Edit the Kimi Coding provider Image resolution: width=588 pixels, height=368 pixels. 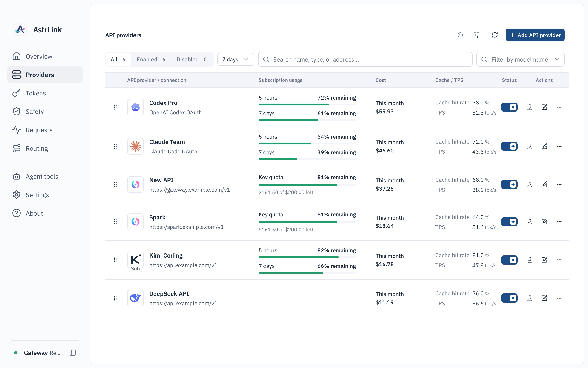tap(544, 260)
